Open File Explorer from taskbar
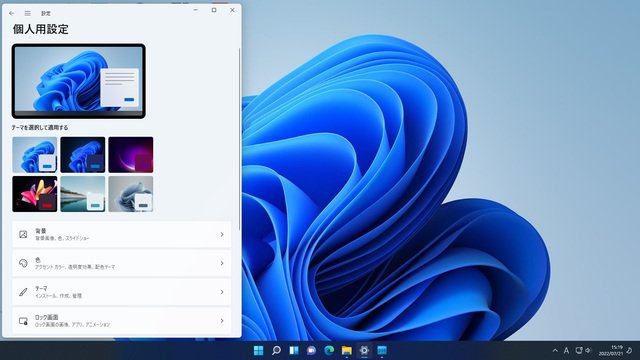 (347, 350)
